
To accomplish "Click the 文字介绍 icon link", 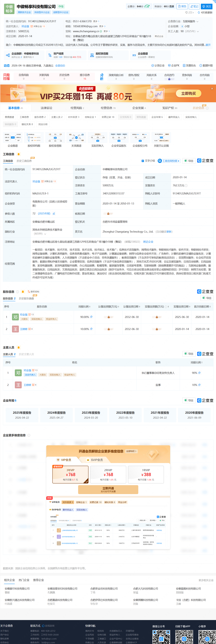I will coord(148,161).
